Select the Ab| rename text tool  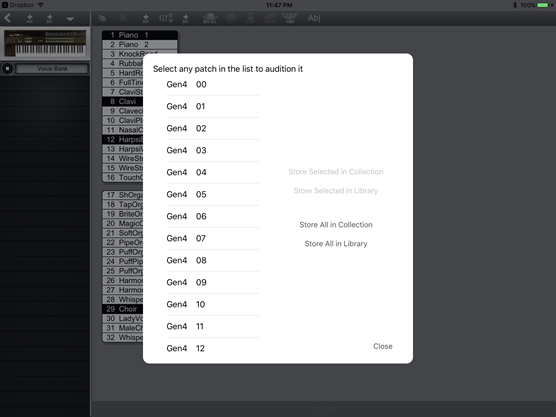[314, 18]
